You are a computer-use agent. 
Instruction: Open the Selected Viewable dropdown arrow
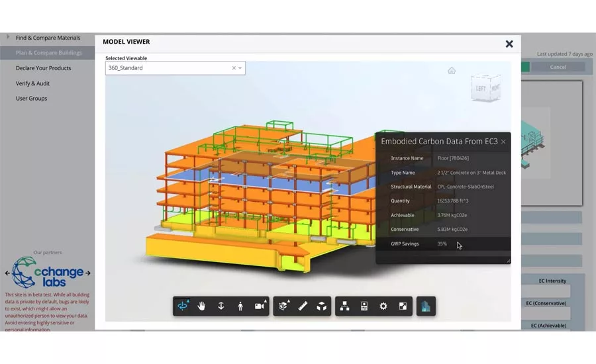click(240, 68)
